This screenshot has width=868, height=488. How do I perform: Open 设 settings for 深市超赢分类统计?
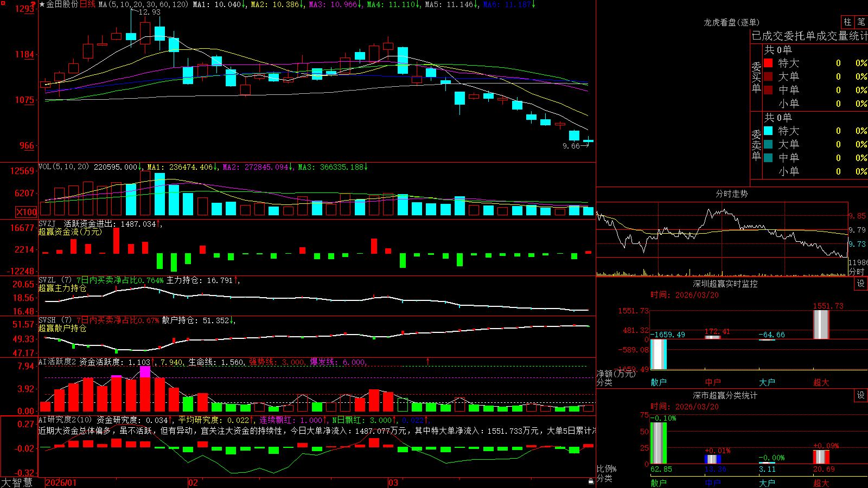(x=861, y=395)
